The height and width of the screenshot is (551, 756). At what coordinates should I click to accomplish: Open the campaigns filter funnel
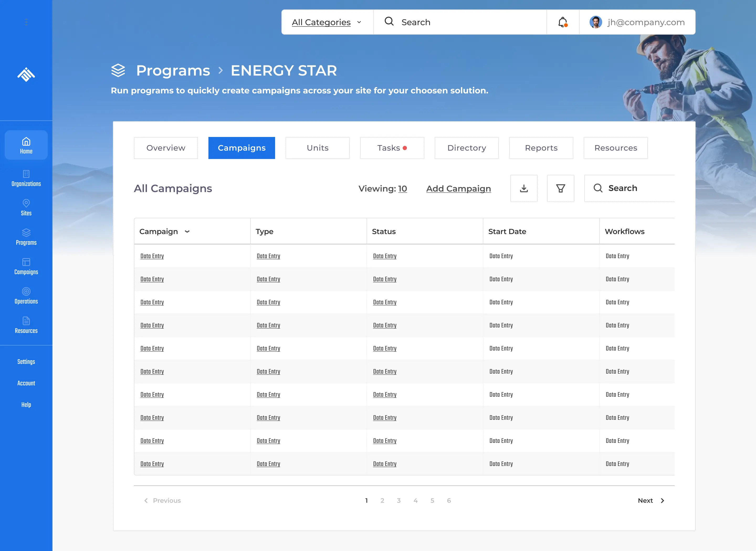tap(560, 188)
